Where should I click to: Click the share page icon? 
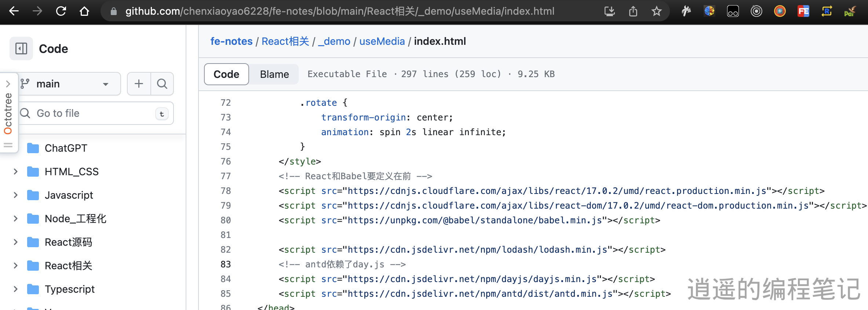coord(633,11)
